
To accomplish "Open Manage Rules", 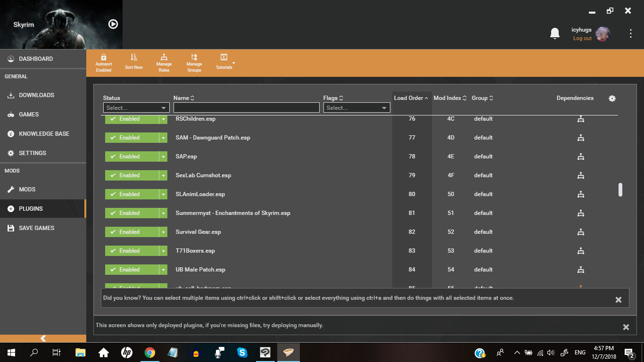I will coord(164,63).
